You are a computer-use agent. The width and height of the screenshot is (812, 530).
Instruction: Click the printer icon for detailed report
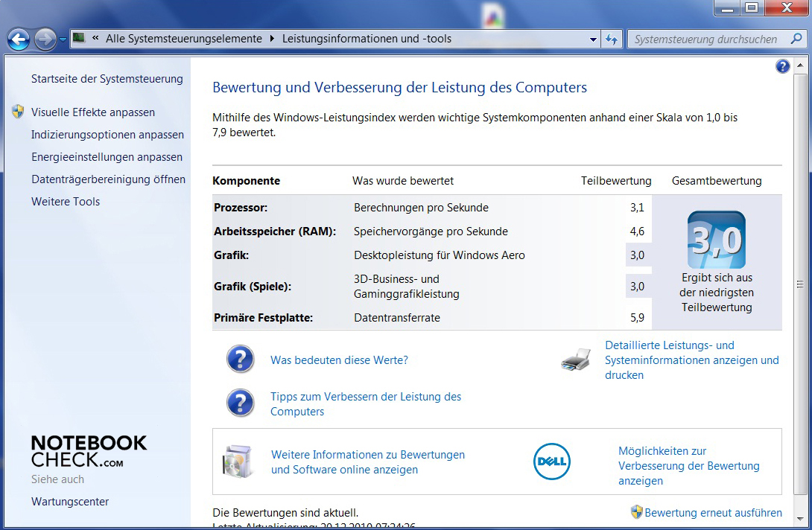575,361
